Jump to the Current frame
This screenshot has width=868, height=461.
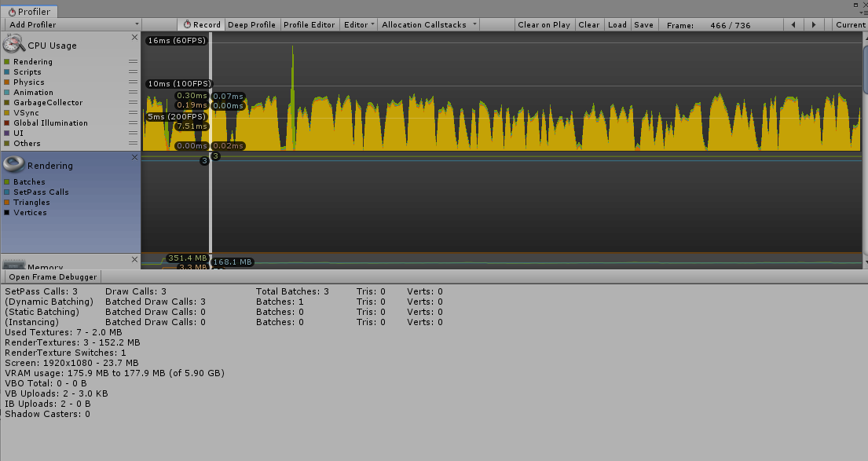850,25
